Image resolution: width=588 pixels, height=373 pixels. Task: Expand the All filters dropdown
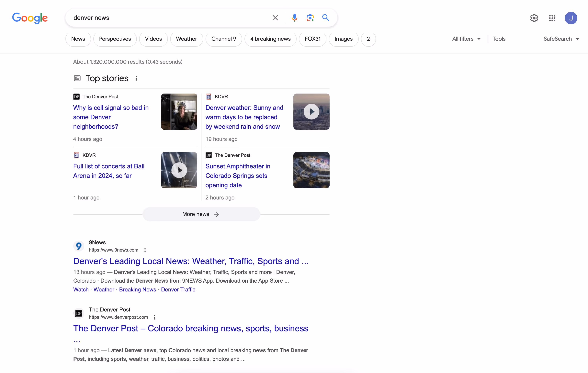(466, 39)
